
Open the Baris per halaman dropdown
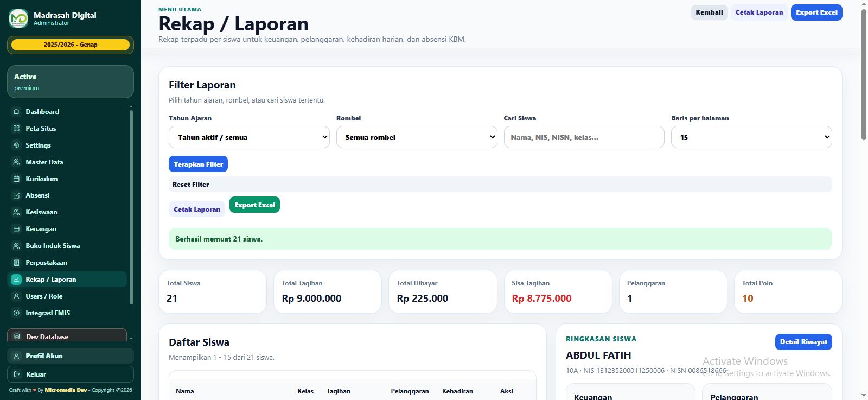coord(751,137)
